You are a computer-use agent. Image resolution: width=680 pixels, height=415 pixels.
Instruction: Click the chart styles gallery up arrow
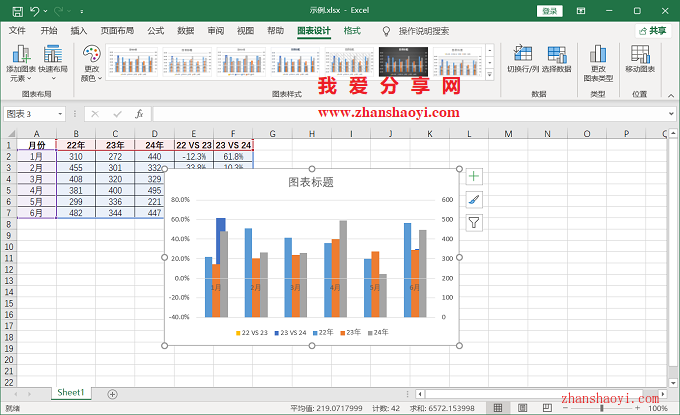(490, 50)
